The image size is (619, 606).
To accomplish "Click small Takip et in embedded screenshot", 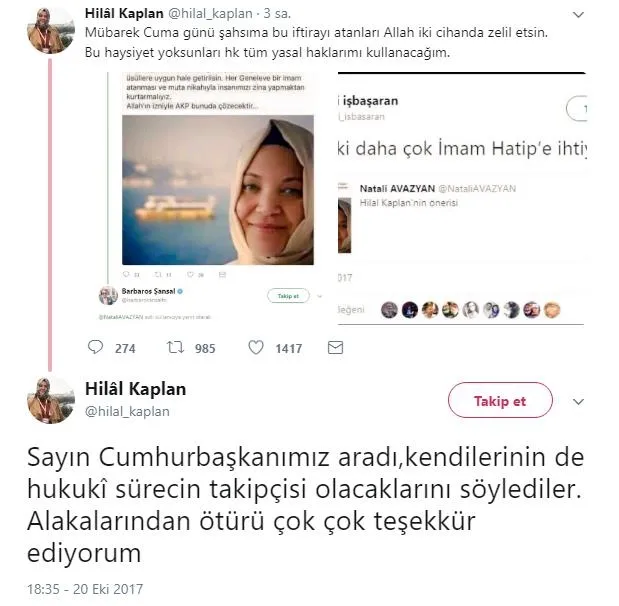I will [288, 296].
